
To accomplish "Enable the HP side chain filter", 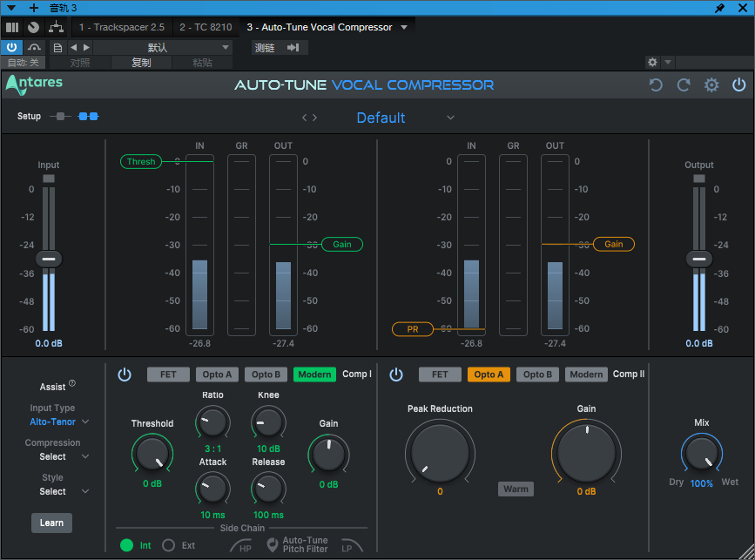I will 241,546.
